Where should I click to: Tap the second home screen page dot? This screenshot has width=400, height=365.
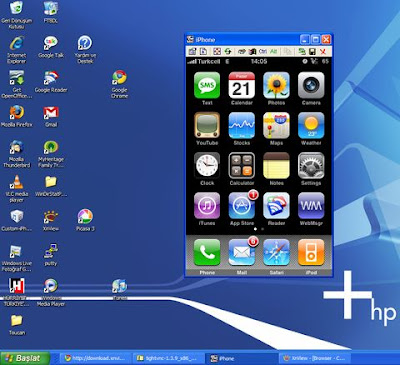coord(262,229)
